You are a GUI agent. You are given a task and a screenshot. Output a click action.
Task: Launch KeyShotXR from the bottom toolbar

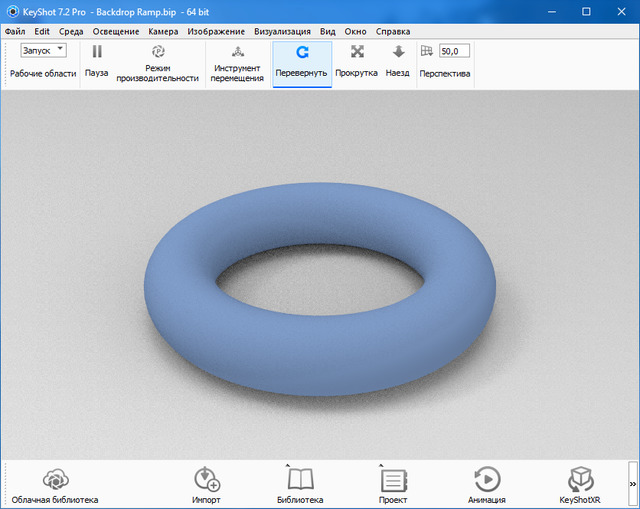click(x=580, y=484)
